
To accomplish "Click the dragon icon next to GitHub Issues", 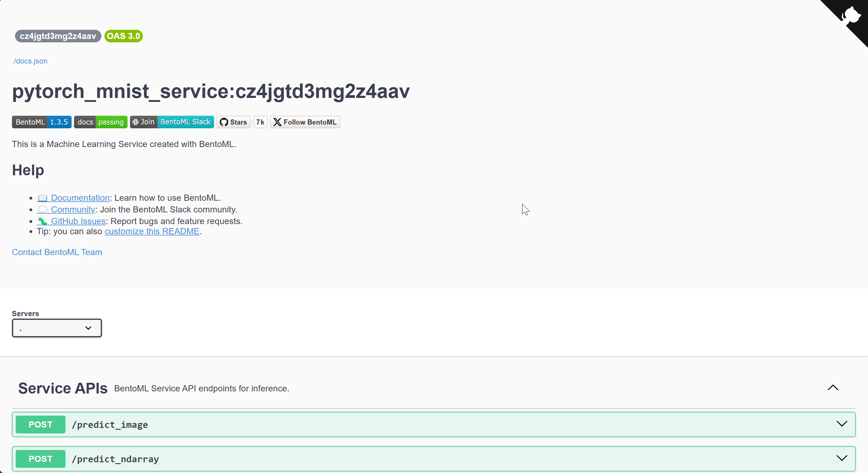I will [42, 221].
